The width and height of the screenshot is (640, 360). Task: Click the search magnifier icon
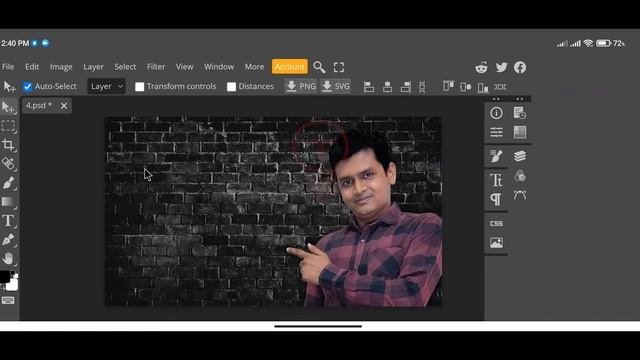coord(319,67)
